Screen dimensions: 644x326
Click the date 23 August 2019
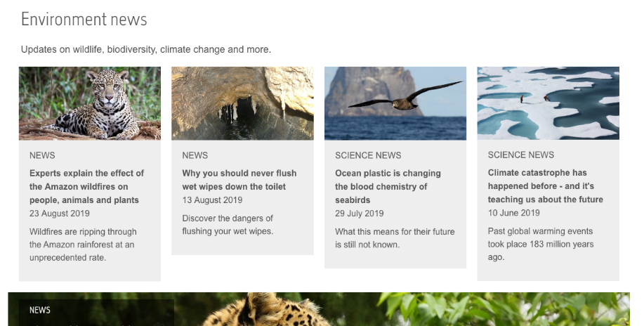(60, 214)
